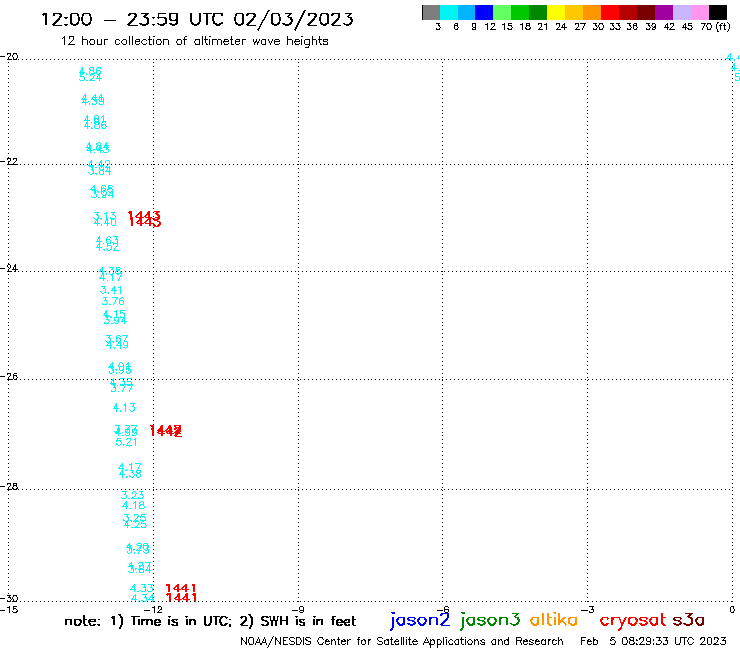
Task: Click the -28 latitude axis label
Action: coord(9,486)
